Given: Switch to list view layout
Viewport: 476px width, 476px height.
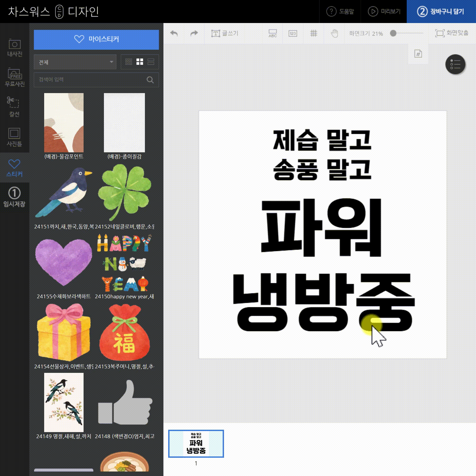Looking at the screenshot, I should [x=151, y=62].
